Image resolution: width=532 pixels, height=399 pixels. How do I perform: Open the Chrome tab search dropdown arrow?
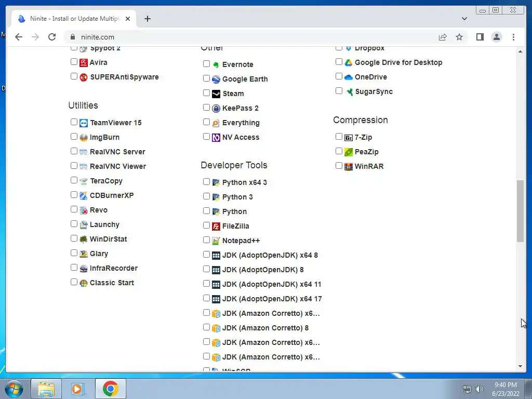click(x=464, y=19)
